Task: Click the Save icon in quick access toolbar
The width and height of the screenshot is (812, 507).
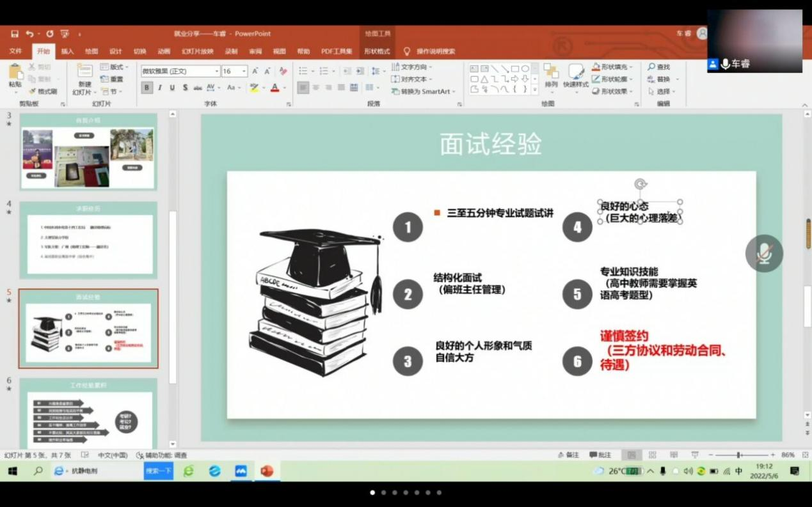Action: pyautogui.click(x=14, y=34)
